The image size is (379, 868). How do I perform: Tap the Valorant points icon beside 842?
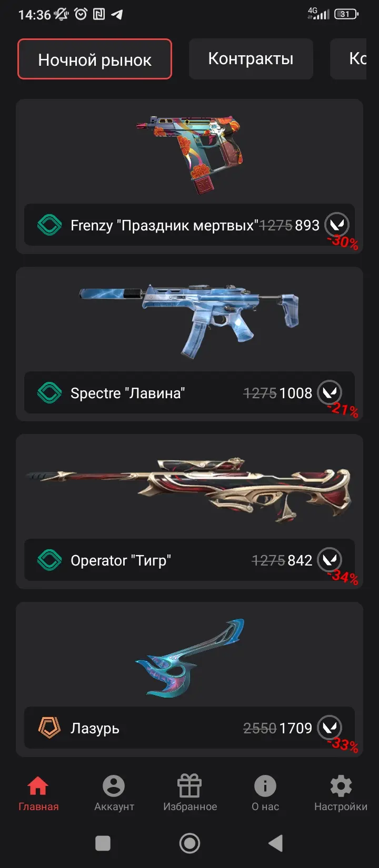click(330, 560)
